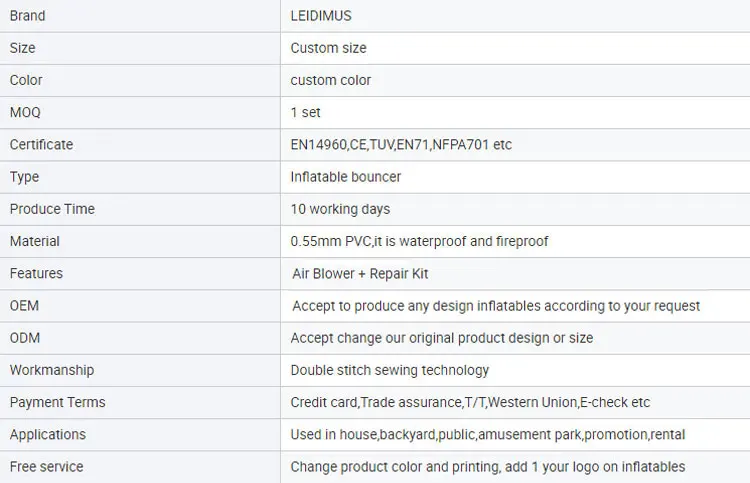Click the MOQ label

coord(25,112)
